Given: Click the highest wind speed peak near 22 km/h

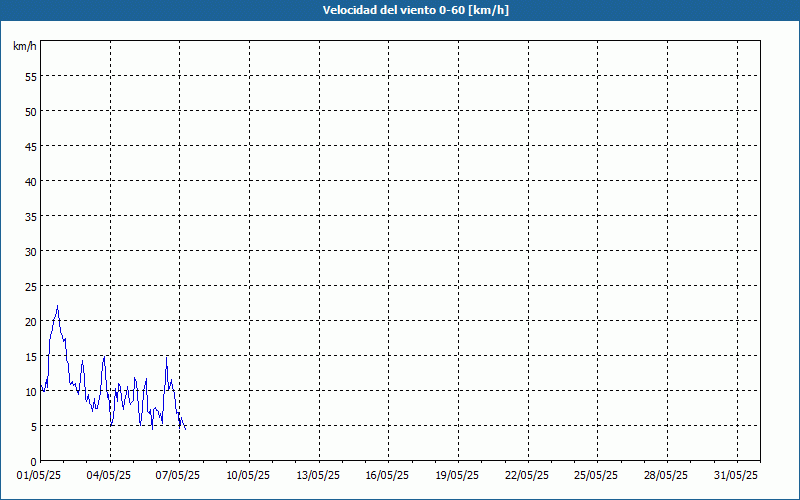Looking at the screenshot, I should 58,306.
